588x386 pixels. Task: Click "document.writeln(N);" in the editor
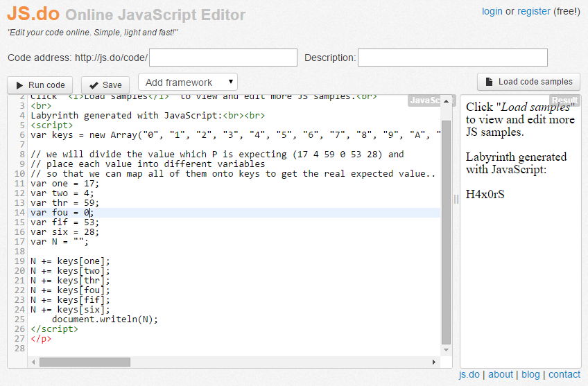pos(105,319)
